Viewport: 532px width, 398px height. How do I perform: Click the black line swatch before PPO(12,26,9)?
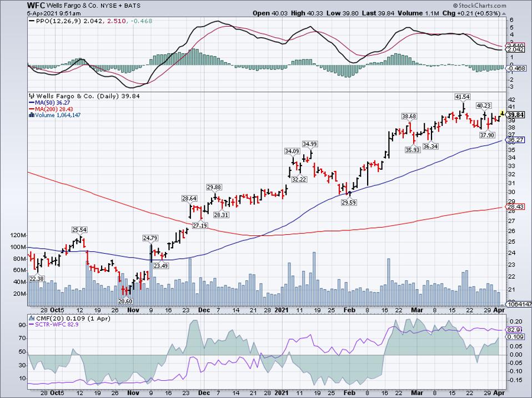[x=32, y=21]
